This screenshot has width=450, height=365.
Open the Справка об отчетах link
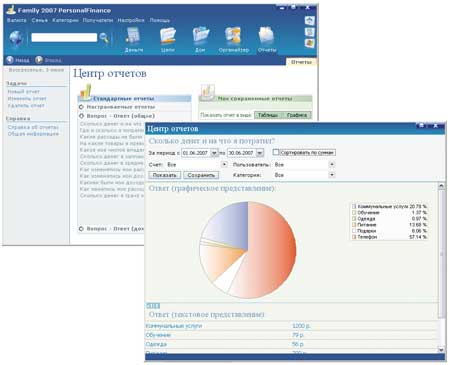click(33, 127)
